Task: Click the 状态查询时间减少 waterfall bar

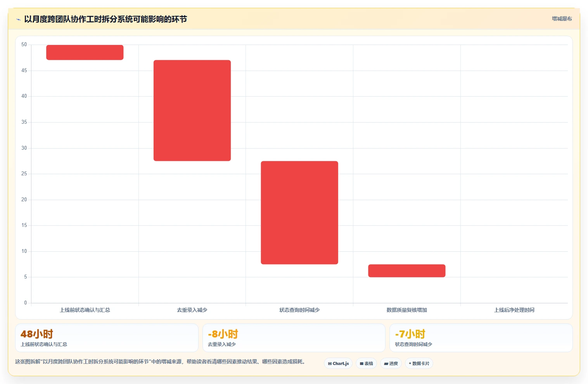Action: click(299, 213)
